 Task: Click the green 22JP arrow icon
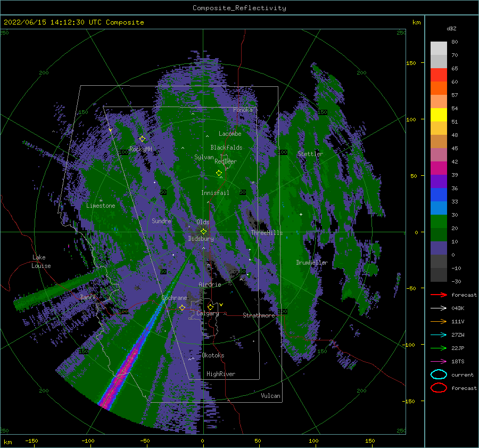point(439,348)
